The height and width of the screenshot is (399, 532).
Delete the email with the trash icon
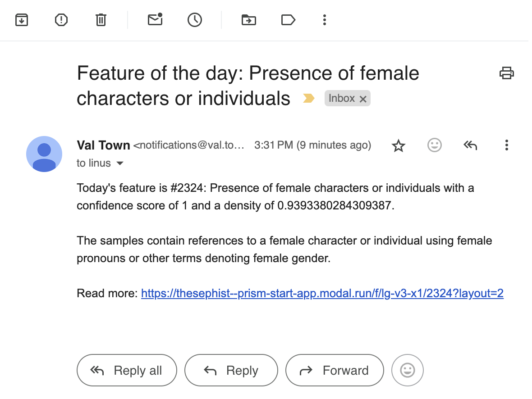[101, 20]
